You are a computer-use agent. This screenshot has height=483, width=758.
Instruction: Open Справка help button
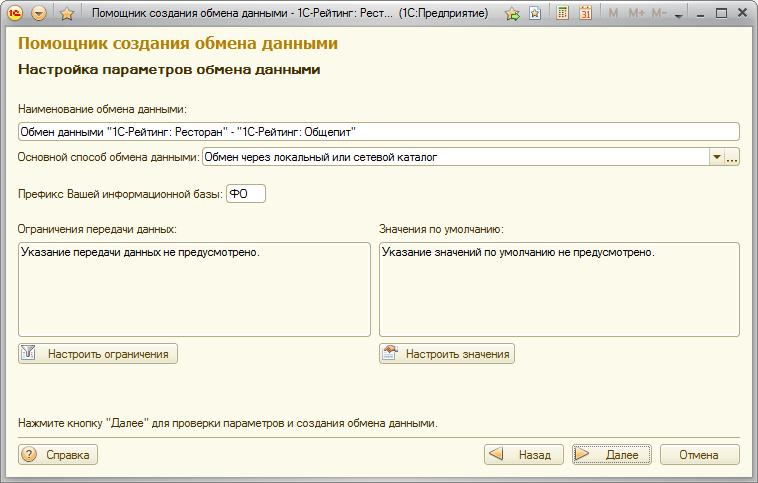(58, 454)
